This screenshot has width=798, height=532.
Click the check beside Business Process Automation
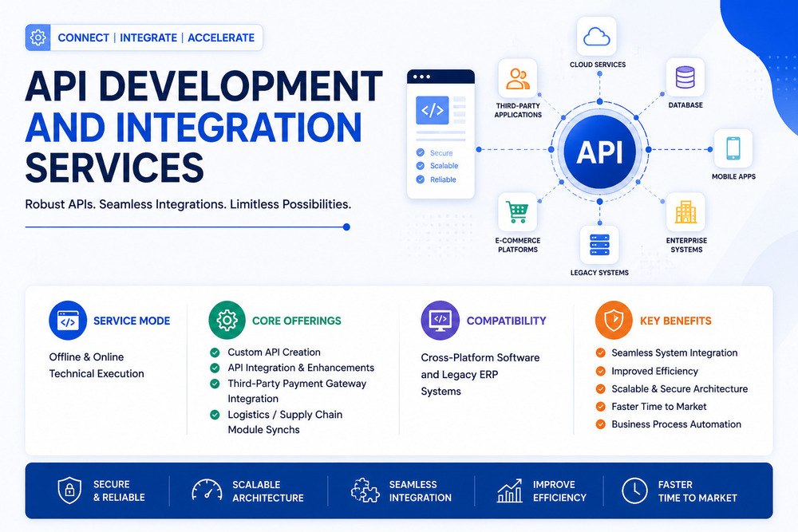click(601, 424)
